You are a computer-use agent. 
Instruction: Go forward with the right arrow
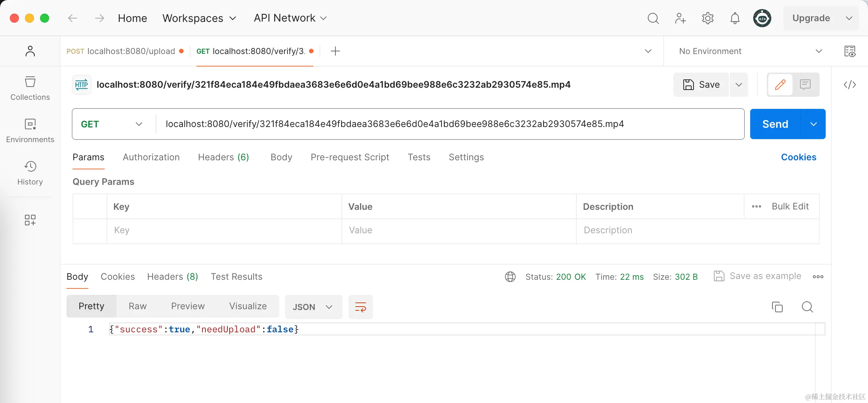99,18
